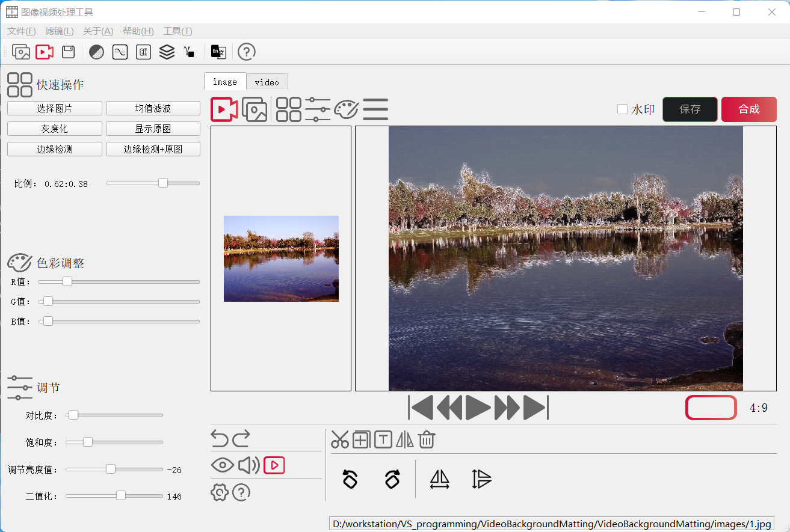Click the 对比度 slider handle

(x=73, y=415)
